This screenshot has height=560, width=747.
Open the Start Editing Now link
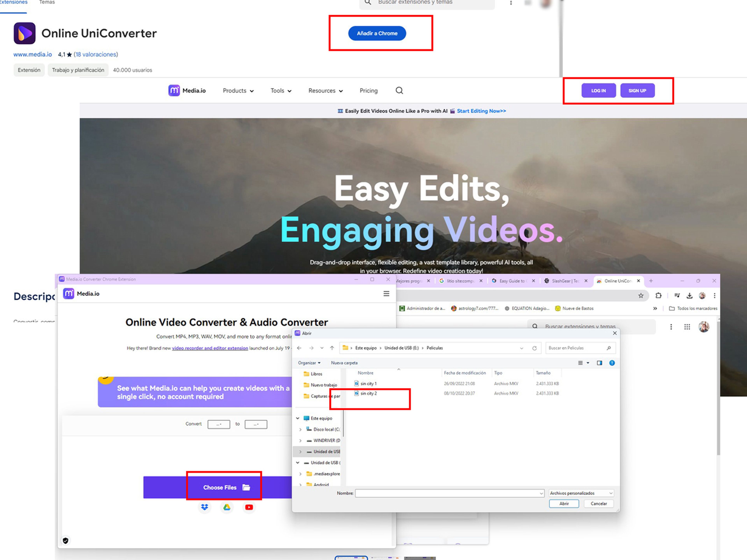coord(481,111)
